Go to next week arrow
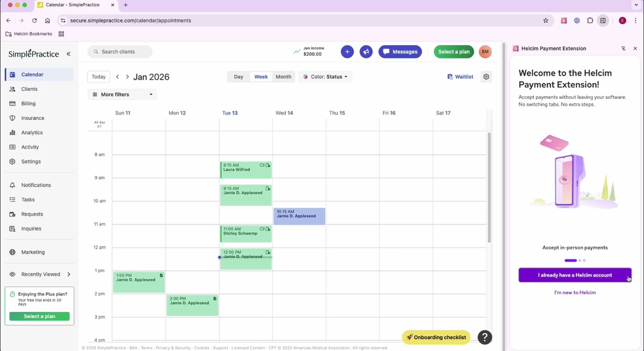The image size is (644, 351). 127,77
